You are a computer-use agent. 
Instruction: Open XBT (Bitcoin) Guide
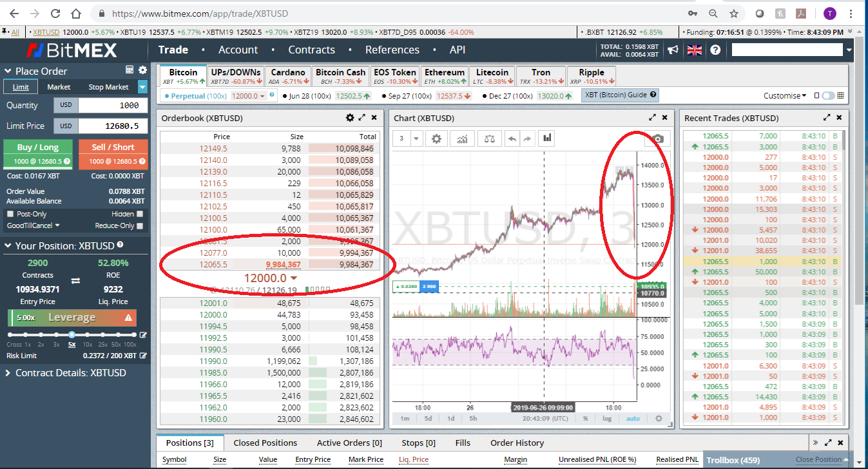pos(621,95)
